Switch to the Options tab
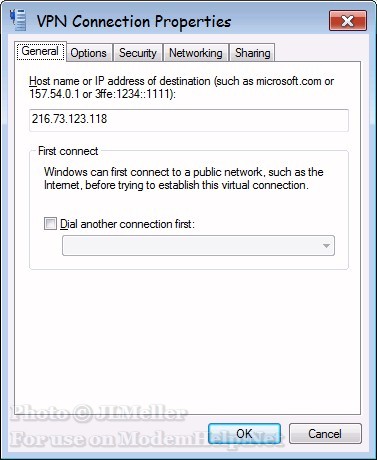The image size is (377, 460). [88, 53]
